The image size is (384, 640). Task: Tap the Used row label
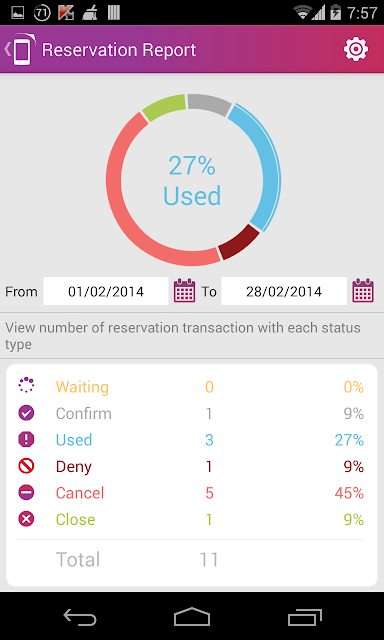74,440
